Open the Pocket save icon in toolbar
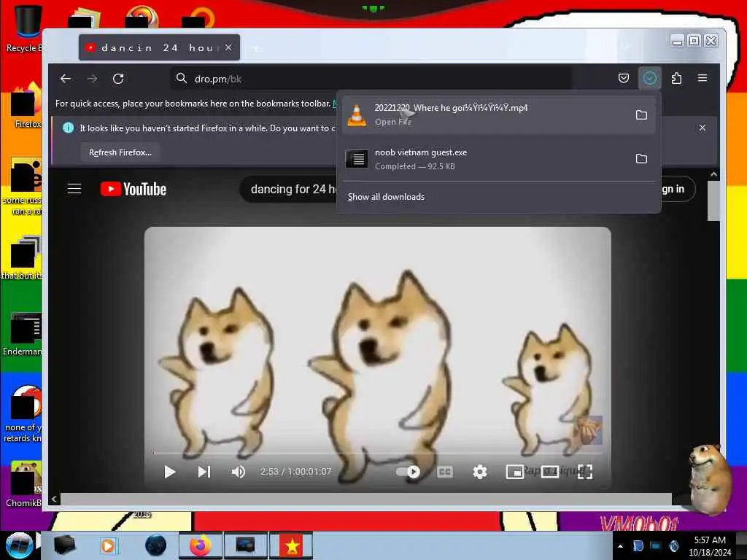 coord(623,78)
